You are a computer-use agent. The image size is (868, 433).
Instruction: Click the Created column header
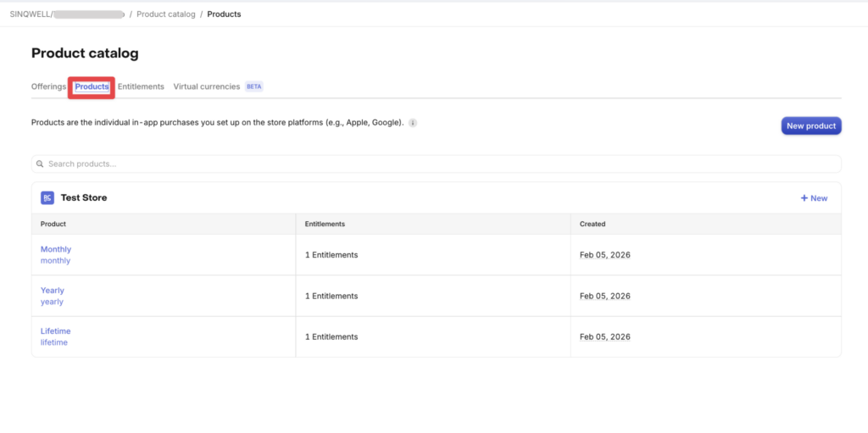pos(593,224)
